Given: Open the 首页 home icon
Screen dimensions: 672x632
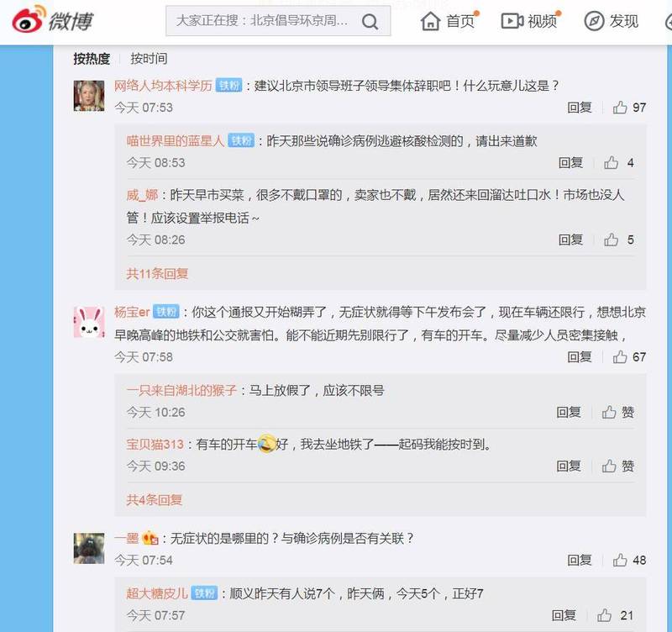Looking at the screenshot, I should 430,21.
